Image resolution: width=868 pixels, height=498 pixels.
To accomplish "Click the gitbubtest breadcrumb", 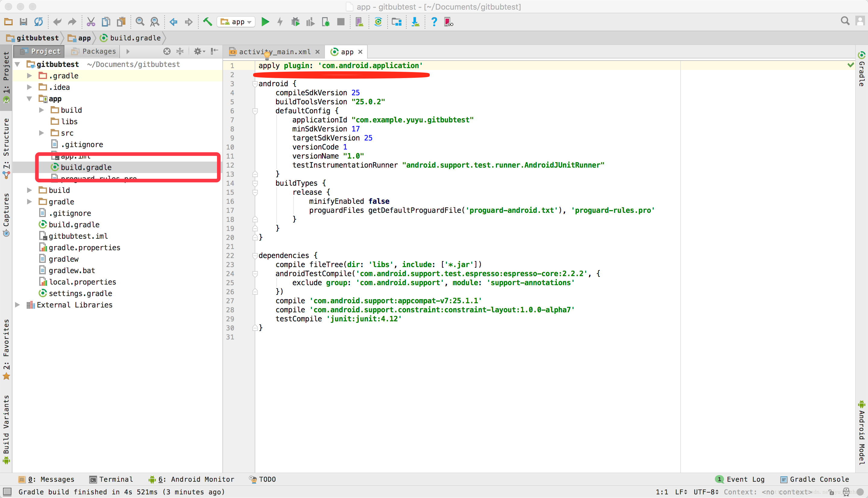I will 33,38.
